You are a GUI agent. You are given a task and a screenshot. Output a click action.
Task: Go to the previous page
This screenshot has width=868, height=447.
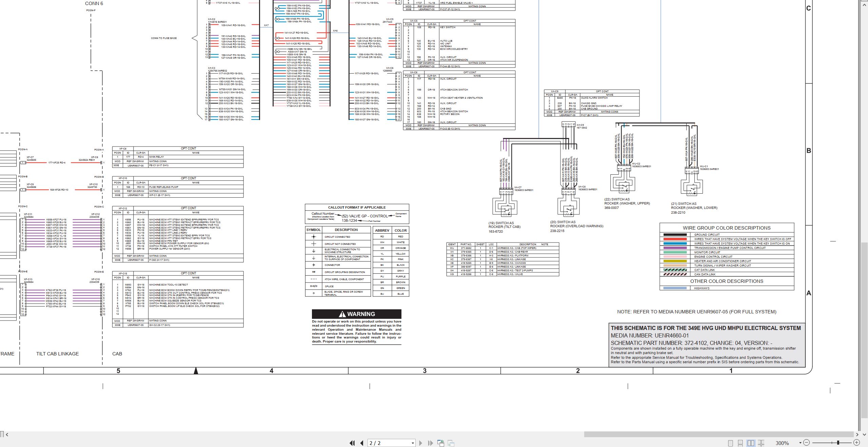point(362,443)
